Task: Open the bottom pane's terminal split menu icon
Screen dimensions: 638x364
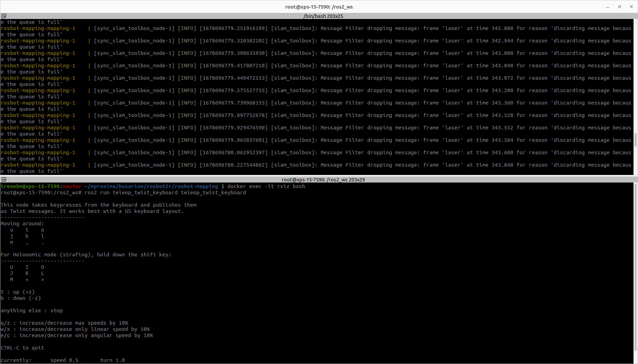Action: click(x=4, y=180)
